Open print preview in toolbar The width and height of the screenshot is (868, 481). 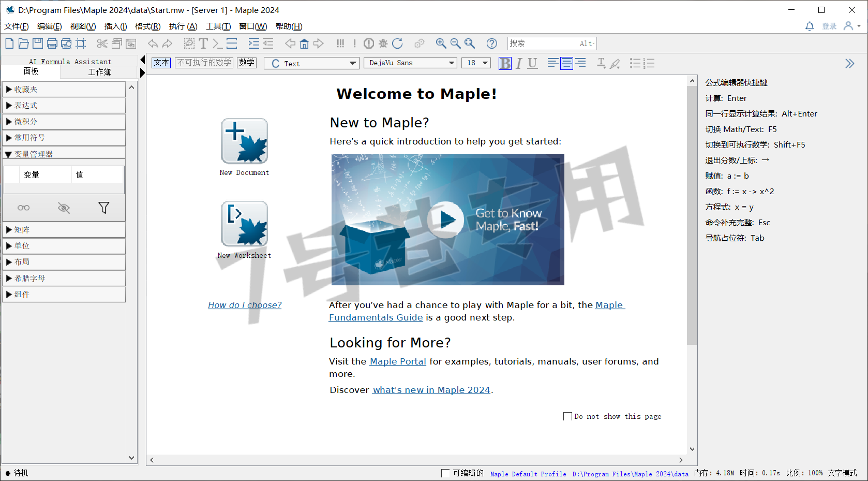point(66,43)
